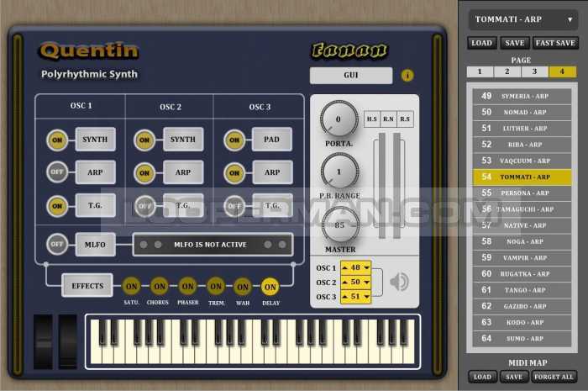Toggle the DELAY effect ON button
Screen dimensions: 588x391
270,287
